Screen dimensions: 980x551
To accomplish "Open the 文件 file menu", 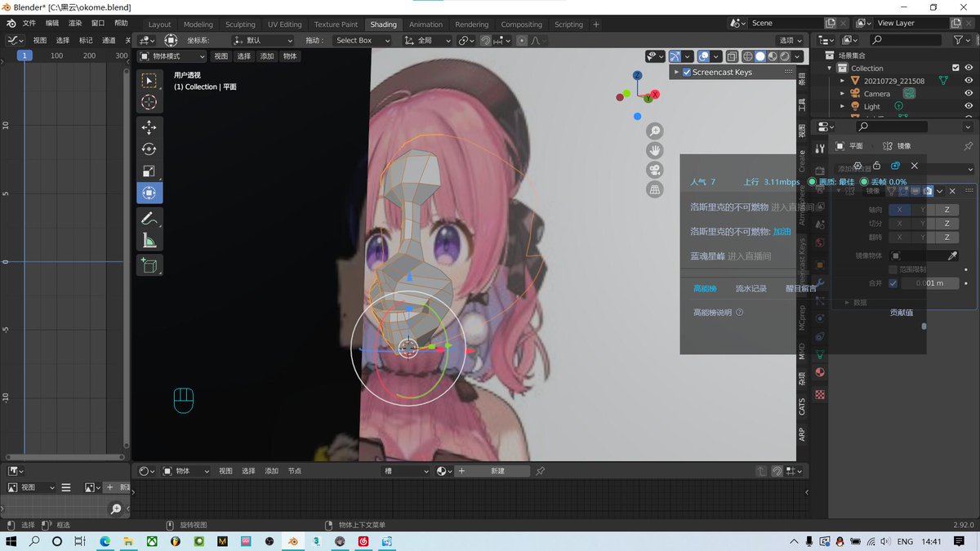I will [29, 23].
